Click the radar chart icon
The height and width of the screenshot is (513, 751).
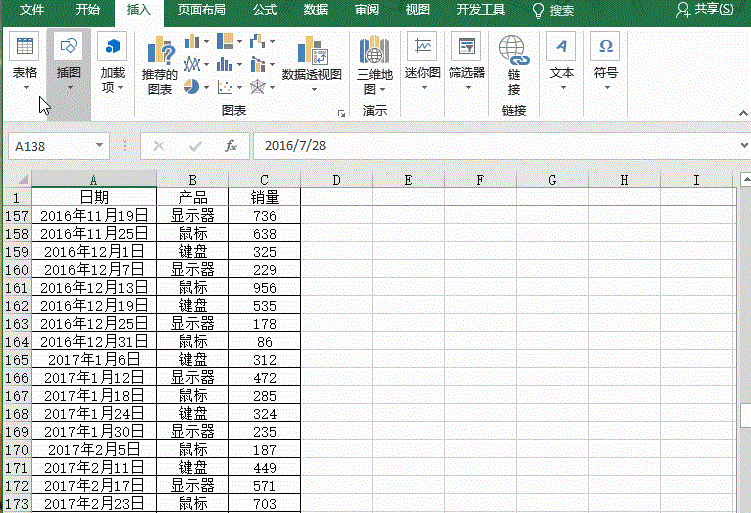pos(259,88)
